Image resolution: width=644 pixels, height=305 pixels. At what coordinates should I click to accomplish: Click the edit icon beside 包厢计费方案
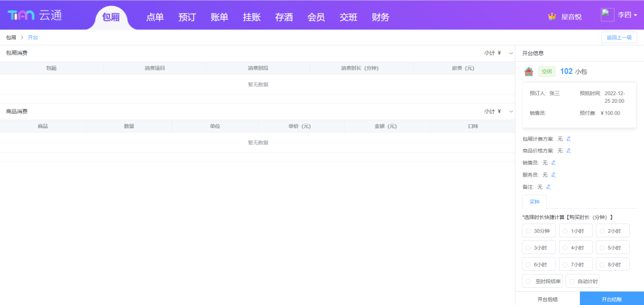[569, 139]
